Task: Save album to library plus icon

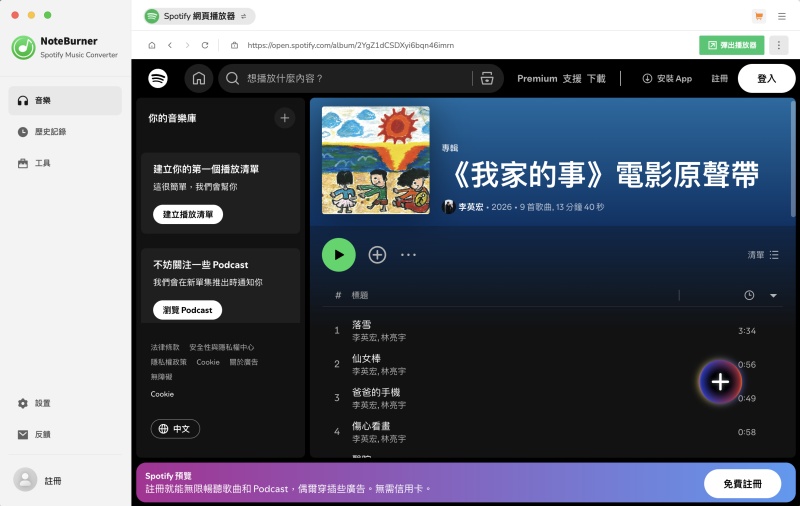Action: (378, 255)
